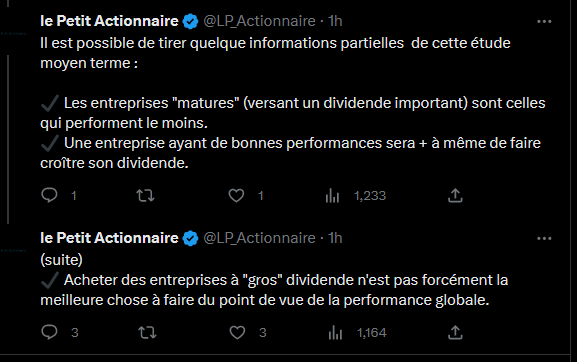
Task: Share the (suite) tweet
Action: tap(455, 332)
